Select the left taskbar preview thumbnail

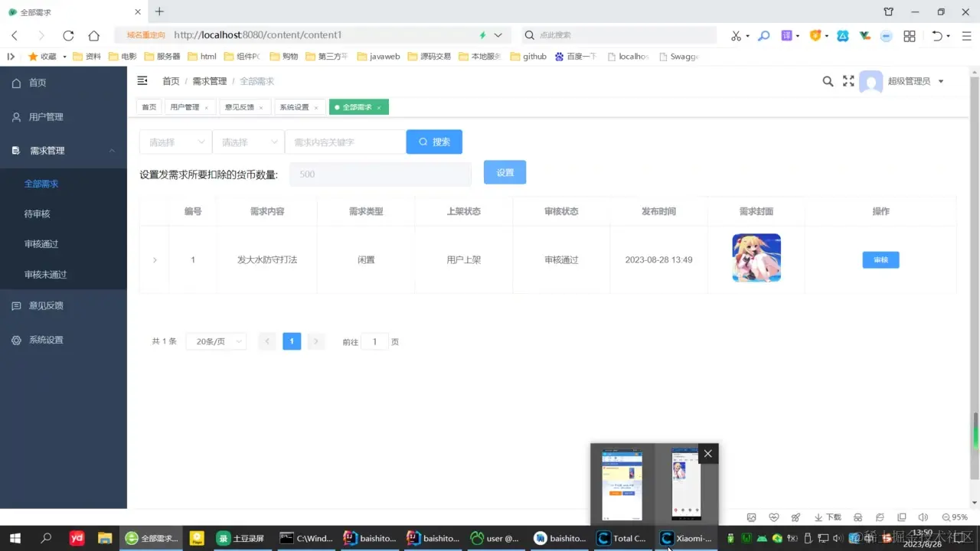coord(622,484)
